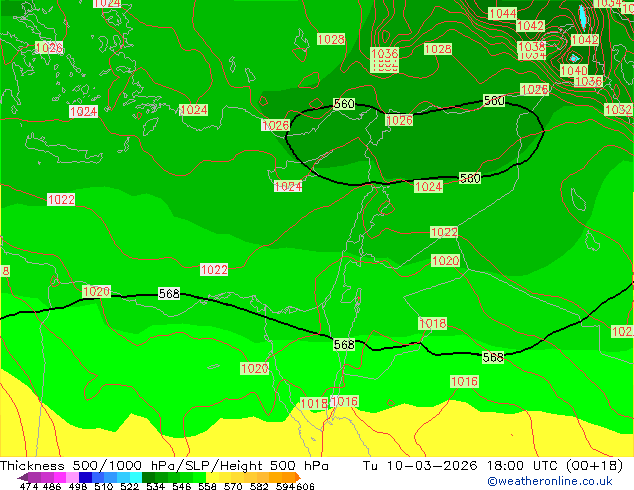Select the legend value 594
Image resolution: width=634 pixels, height=490 pixels.
coord(285,486)
